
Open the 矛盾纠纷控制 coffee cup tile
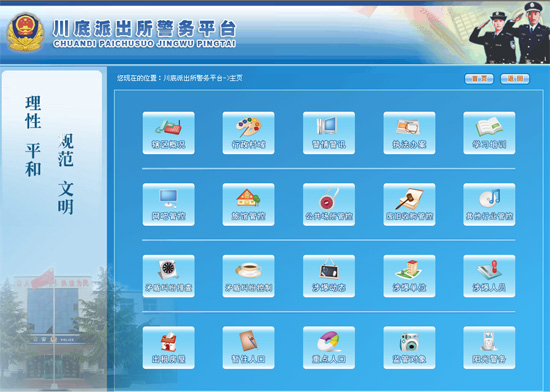point(248,276)
